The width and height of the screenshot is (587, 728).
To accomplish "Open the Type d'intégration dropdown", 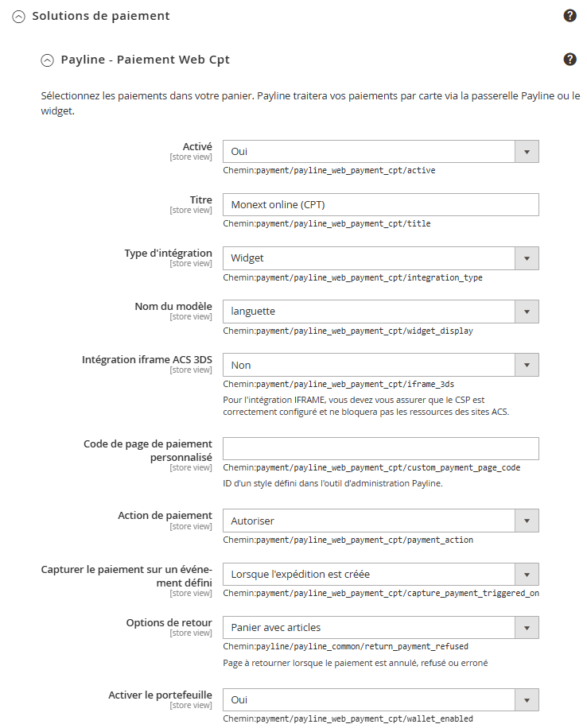I will point(369,258).
